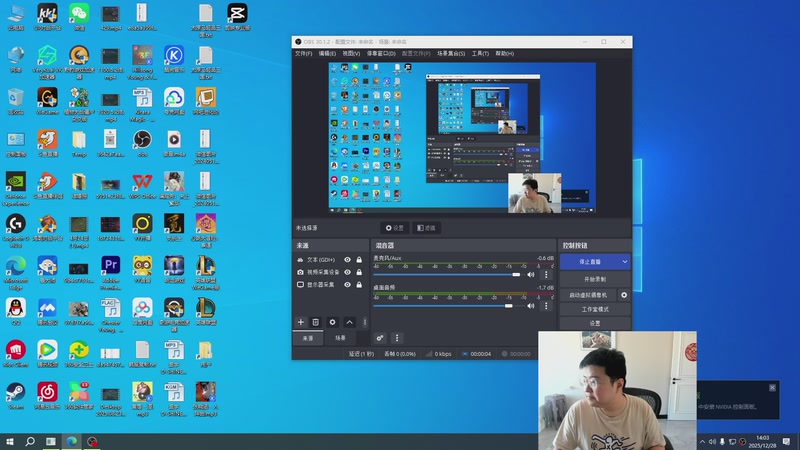800x450 pixels.
Task: Open 桌面音频 three-dot options menu
Action: point(546,306)
